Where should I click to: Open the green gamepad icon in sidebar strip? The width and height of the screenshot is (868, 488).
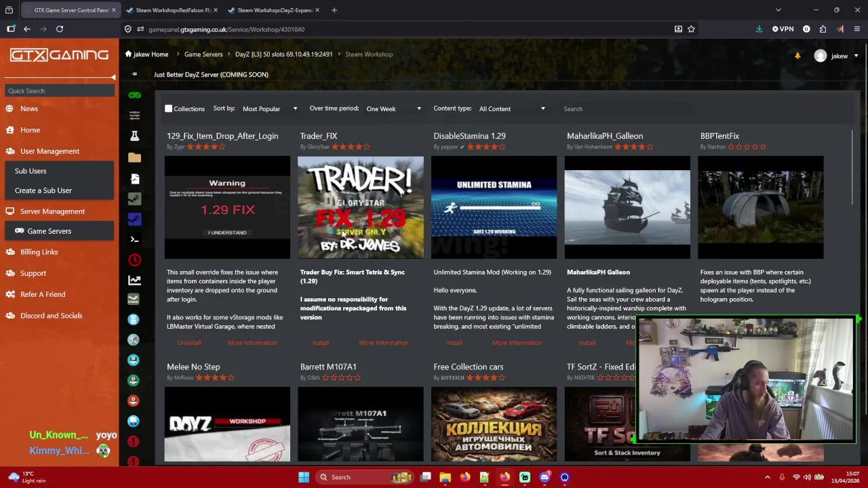[134, 95]
